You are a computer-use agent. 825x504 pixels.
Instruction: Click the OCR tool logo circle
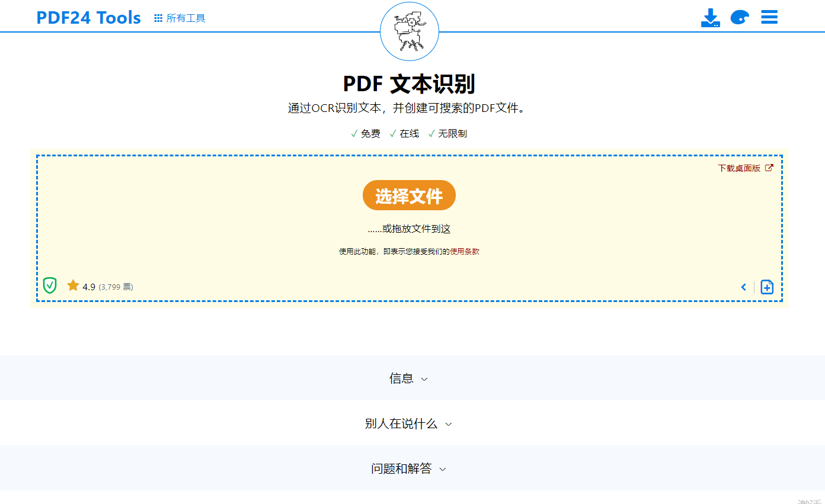[x=409, y=31]
